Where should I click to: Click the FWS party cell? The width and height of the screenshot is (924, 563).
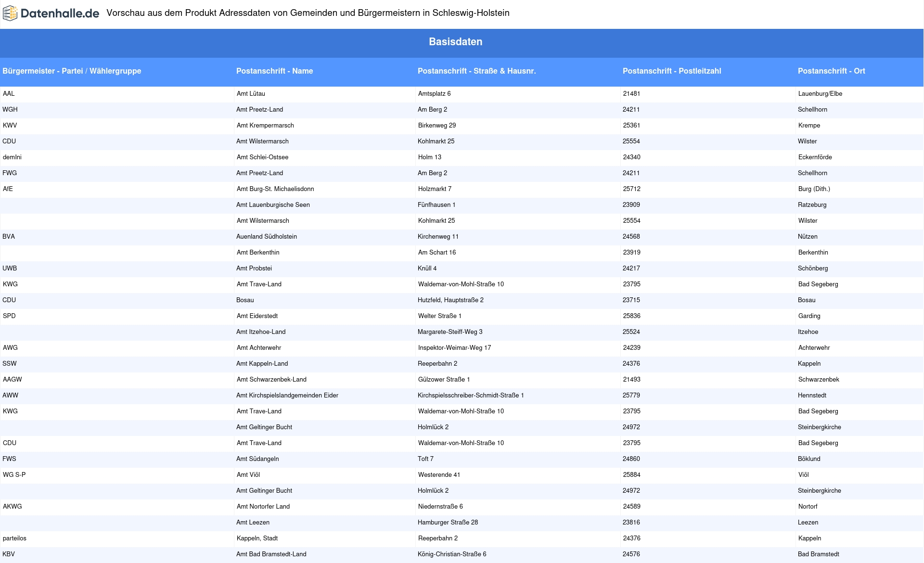[x=9, y=459]
